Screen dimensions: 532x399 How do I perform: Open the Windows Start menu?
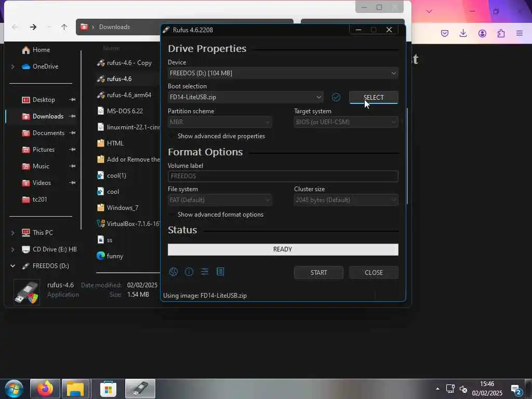pos(14,389)
